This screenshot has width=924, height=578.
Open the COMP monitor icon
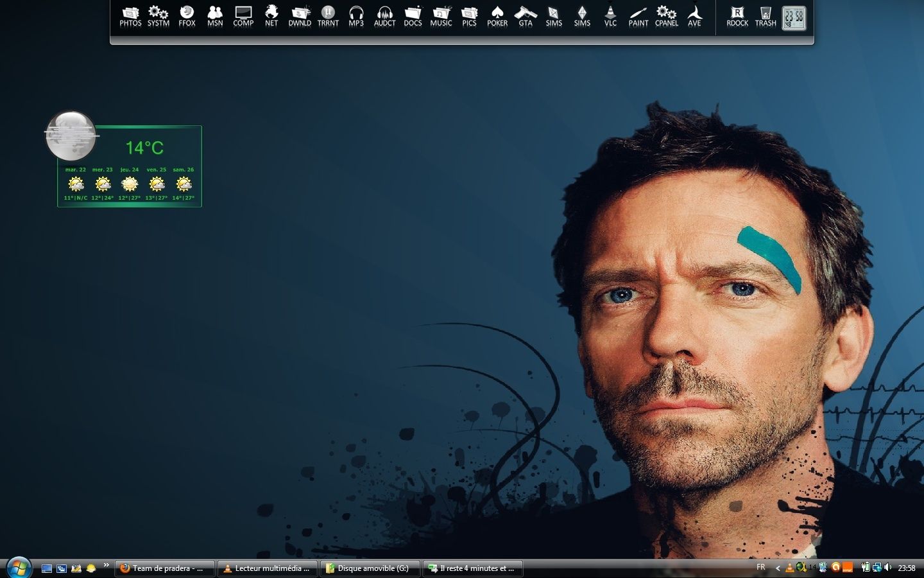243,16
